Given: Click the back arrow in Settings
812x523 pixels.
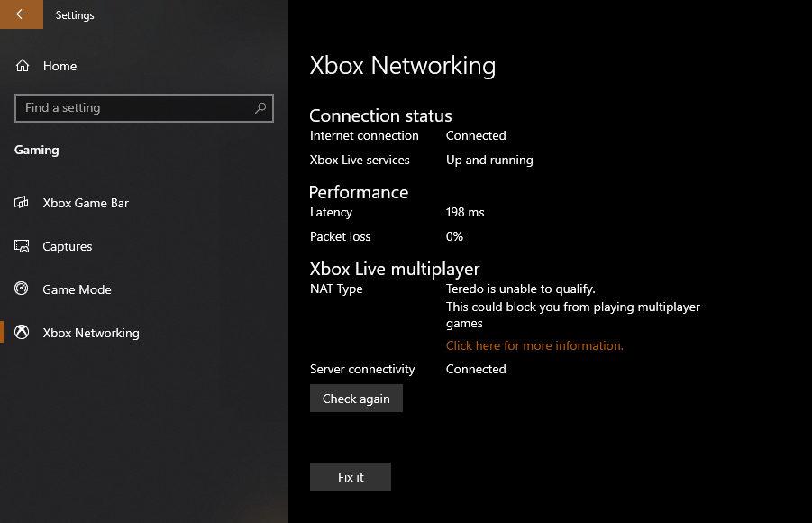Looking at the screenshot, I should (x=22, y=14).
